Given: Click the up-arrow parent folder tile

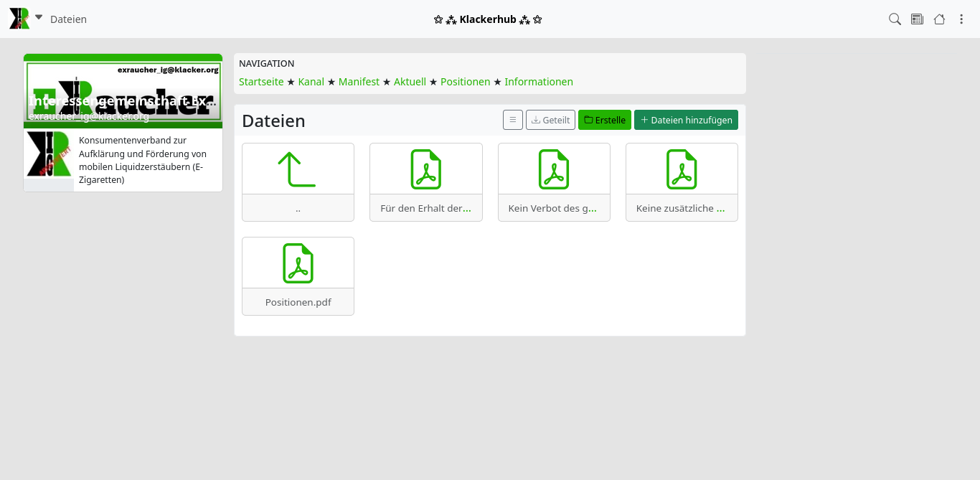Looking at the screenshot, I should [298, 169].
